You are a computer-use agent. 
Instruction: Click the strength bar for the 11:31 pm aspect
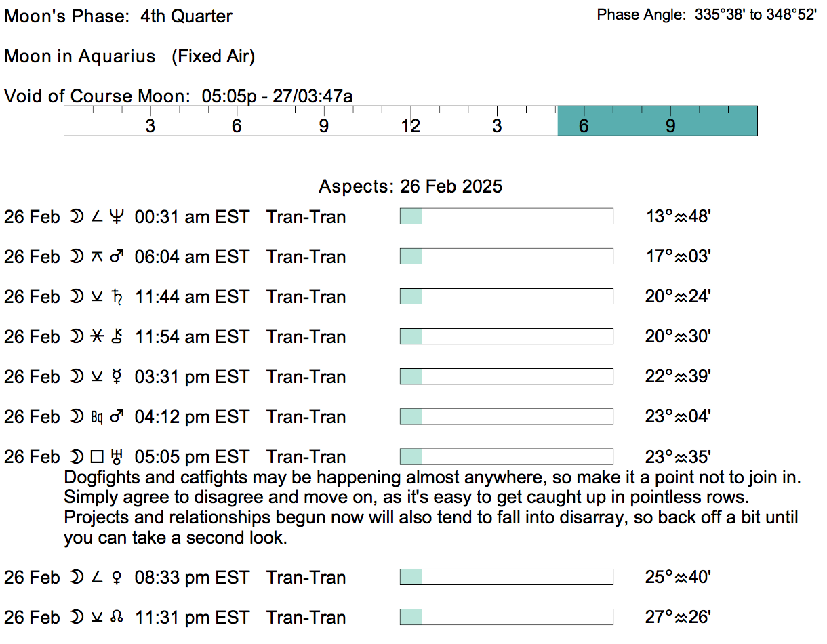(x=506, y=618)
